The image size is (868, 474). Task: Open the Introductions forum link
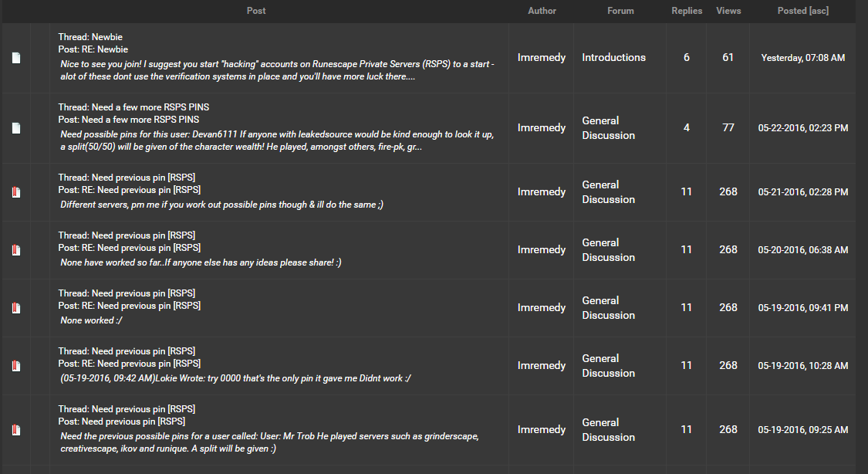coord(613,57)
